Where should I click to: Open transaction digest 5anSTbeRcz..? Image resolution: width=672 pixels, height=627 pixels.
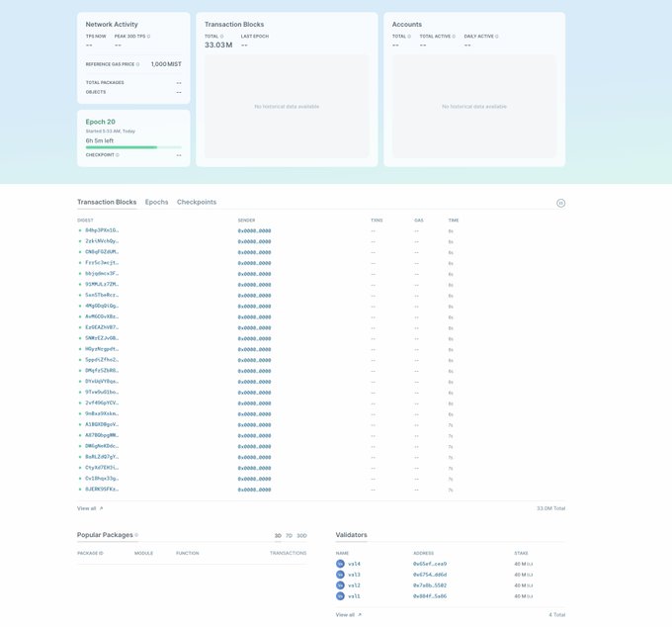(x=102, y=296)
